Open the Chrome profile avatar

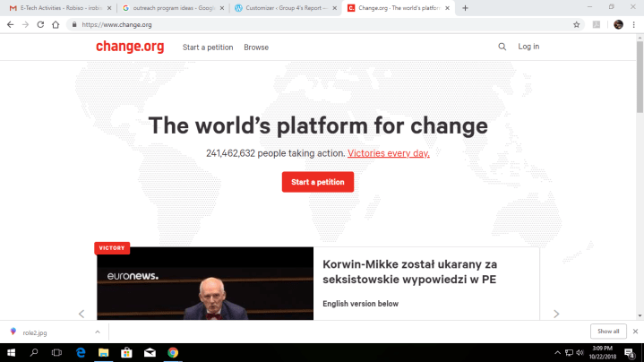[618, 25]
